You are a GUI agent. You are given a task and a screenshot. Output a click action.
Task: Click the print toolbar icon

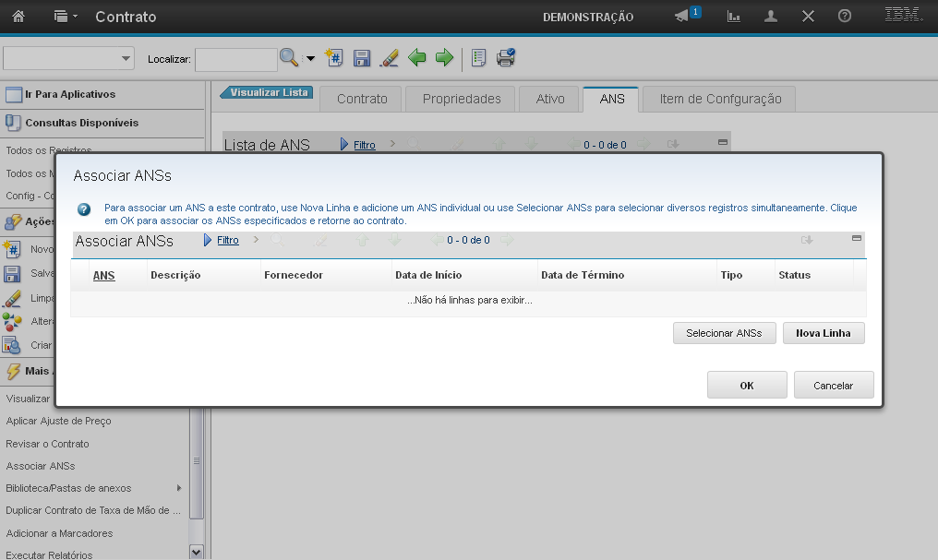[x=505, y=58]
